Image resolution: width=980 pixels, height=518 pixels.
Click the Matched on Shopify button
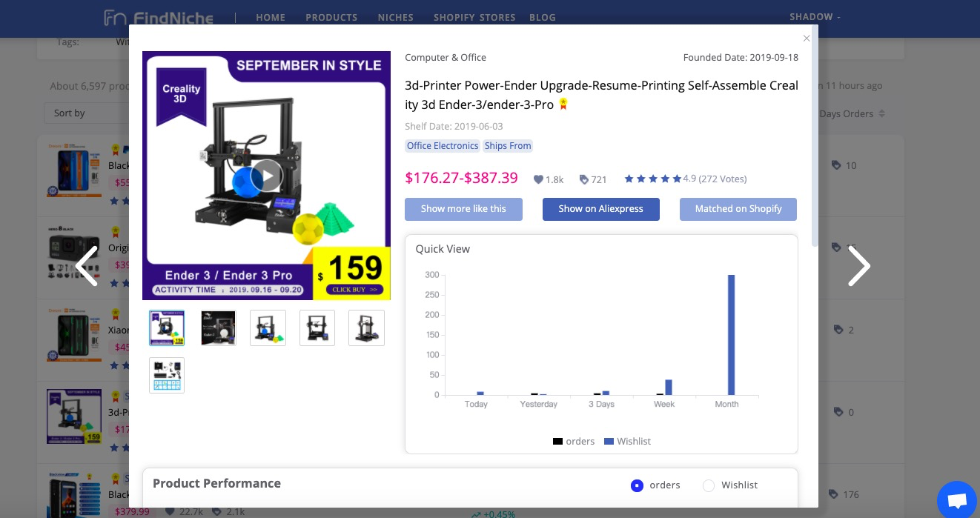tap(738, 209)
